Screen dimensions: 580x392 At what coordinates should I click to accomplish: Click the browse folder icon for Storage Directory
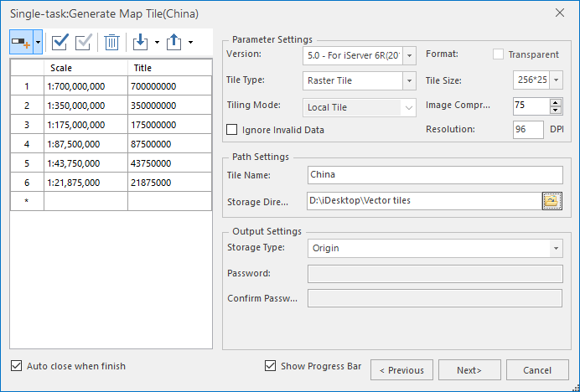pyautogui.click(x=552, y=201)
